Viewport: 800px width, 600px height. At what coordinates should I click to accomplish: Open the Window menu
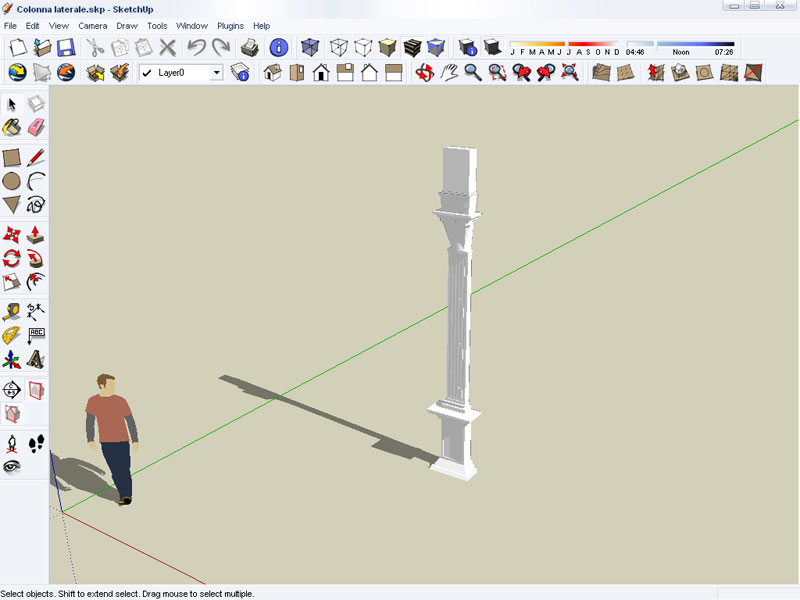[192, 25]
